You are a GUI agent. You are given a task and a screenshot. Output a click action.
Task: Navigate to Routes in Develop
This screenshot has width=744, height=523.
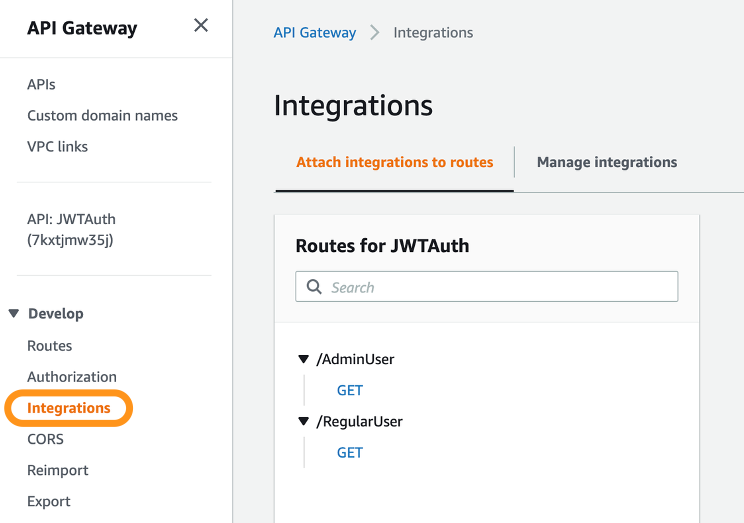(x=49, y=346)
